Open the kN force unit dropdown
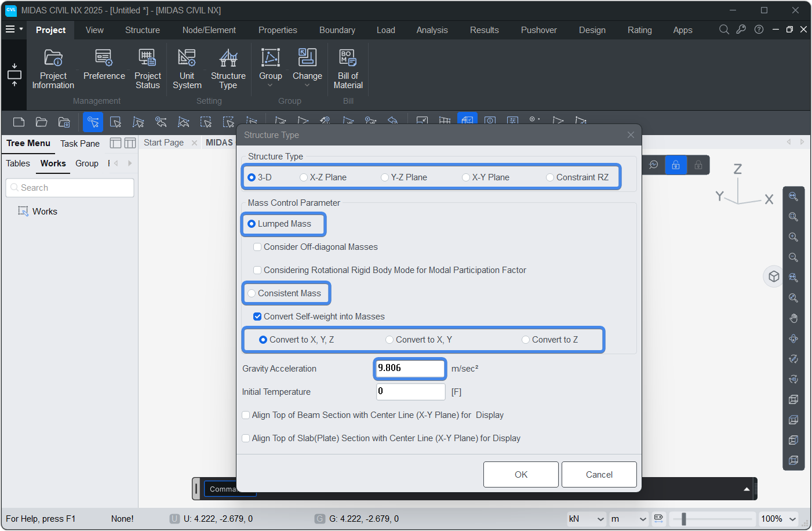Viewport: 812px width, 531px height. [587, 518]
